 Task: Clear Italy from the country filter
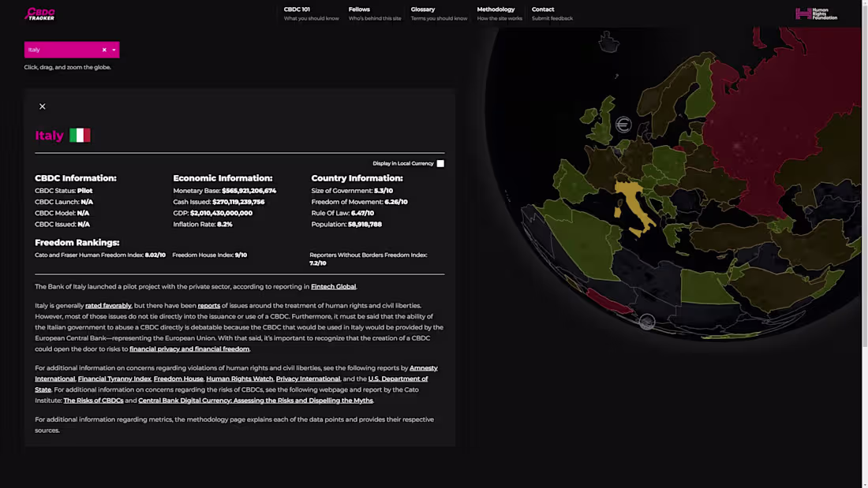(103, 49)
